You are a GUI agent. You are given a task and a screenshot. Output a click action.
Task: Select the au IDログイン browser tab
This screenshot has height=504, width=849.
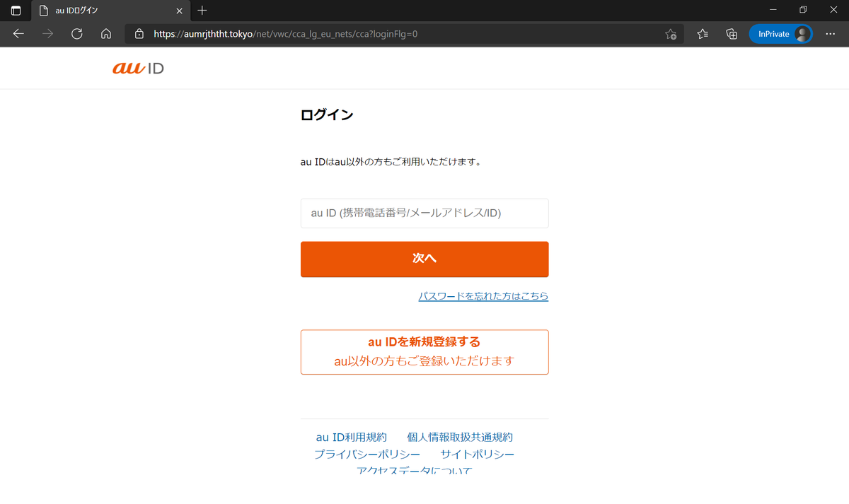coord(110,11)
